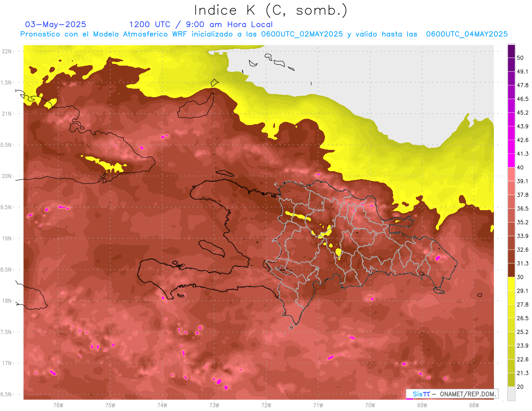Select the '03-May-2025' date text
This screenshot has height=411, width=532.
(55, 24)
